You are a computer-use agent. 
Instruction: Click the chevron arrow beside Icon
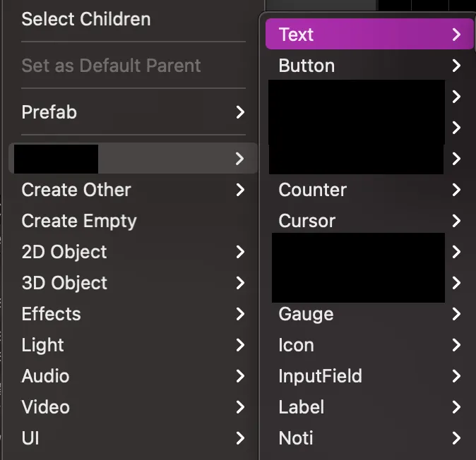pos(456,345)
